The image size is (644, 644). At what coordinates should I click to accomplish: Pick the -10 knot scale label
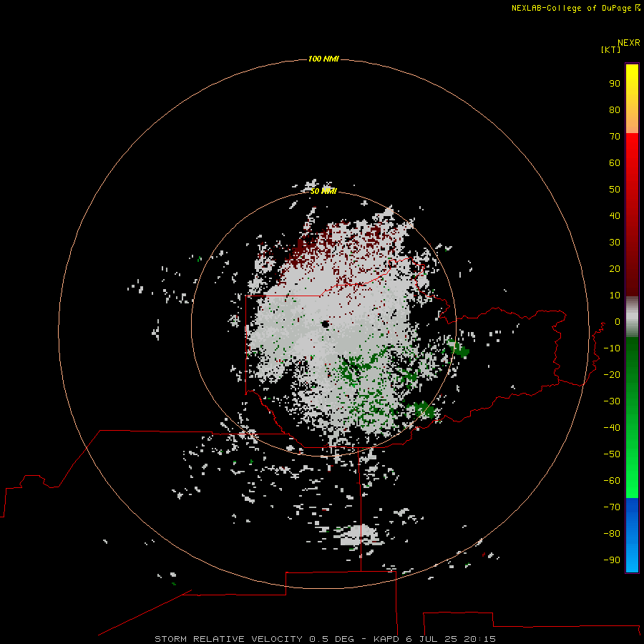(612, 348)
